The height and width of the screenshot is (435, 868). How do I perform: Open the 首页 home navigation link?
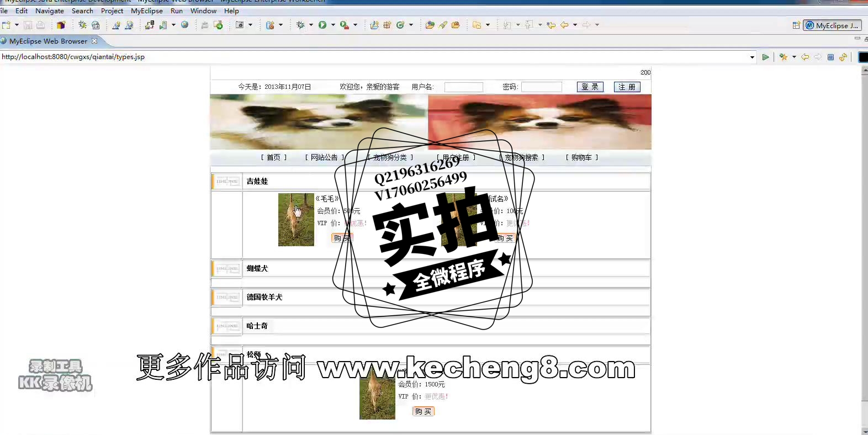(274, 157)
